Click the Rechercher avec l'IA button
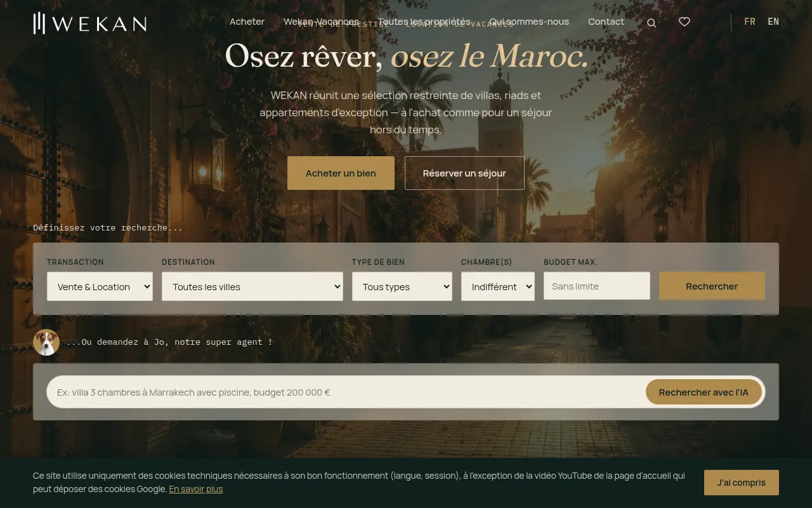Viewport: 812px width, 508px height. point(704,392)
